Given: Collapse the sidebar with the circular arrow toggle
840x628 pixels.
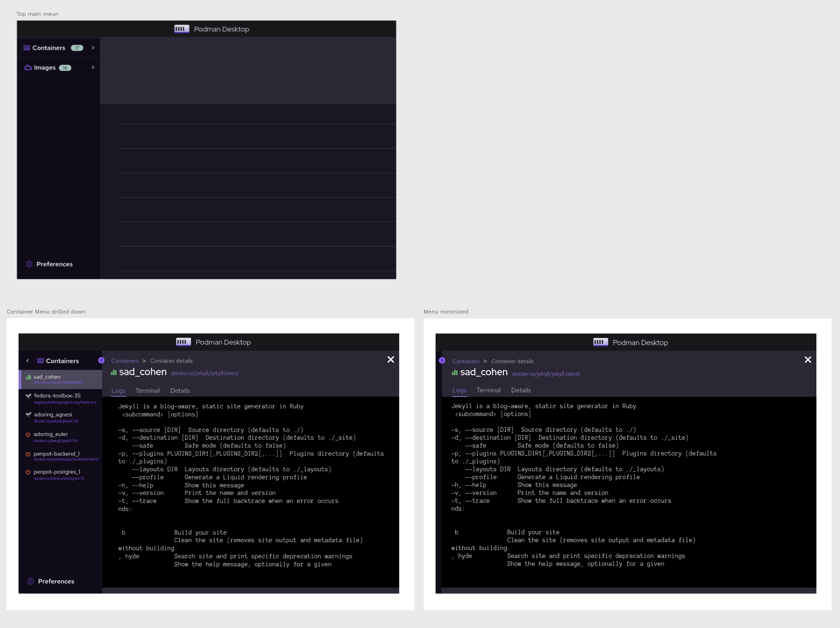Looking at the screenshot, I should [x=101, y=360].
